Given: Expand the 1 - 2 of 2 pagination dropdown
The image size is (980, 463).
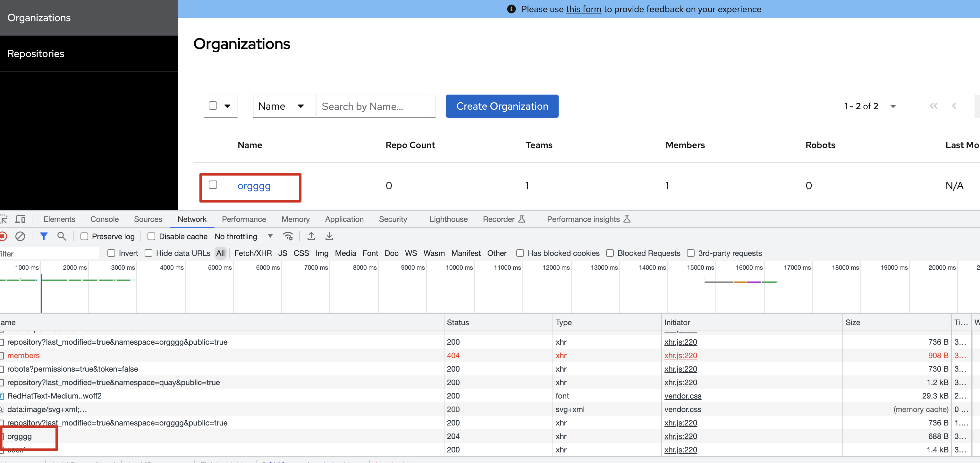Looking at the screenshot, I should [893, 106].
